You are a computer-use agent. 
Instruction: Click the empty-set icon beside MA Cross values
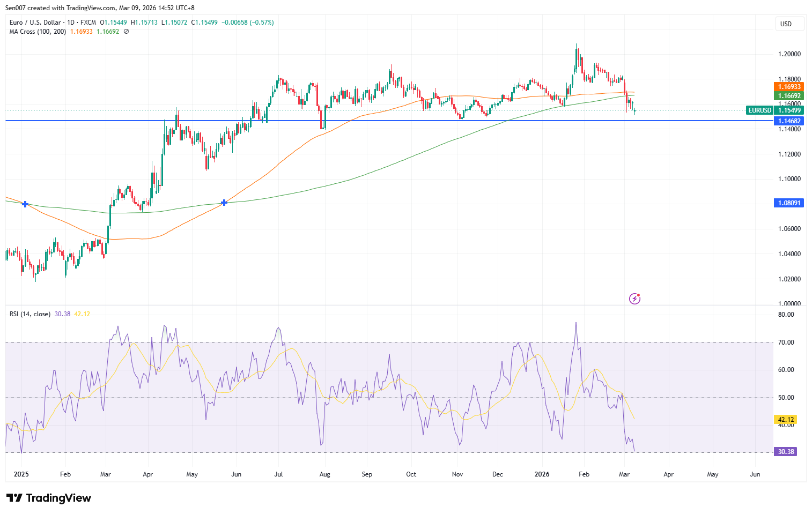pyautogui.click(x=126, y=32)
